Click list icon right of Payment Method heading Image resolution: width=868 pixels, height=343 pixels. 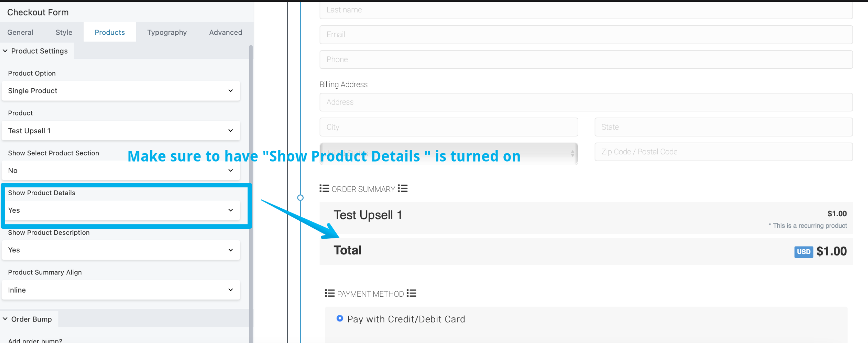coord(411,294)
